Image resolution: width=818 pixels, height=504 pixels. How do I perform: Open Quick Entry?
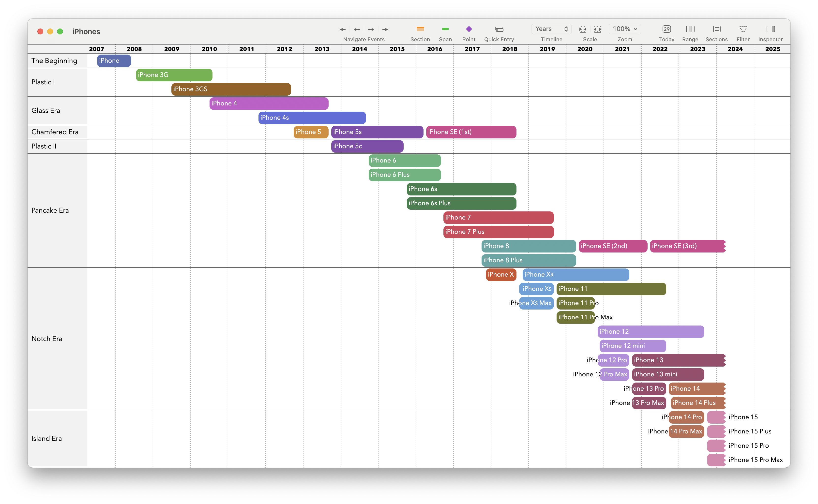coord(499,29)
